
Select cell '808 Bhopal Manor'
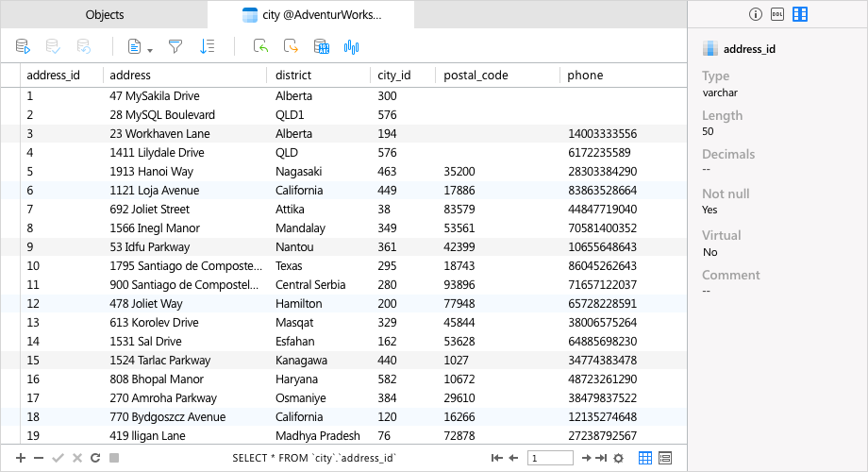coord(156,379)
